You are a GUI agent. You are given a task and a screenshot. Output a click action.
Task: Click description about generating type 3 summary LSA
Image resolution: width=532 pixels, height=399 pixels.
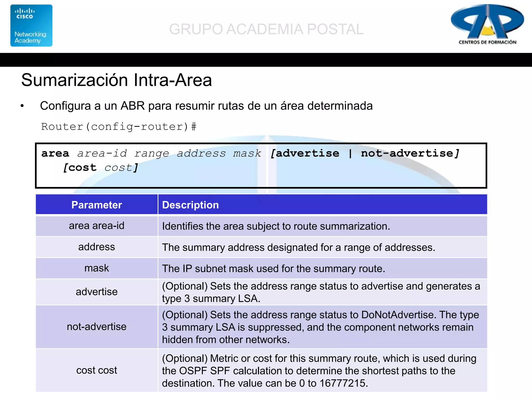pos(323,292)
